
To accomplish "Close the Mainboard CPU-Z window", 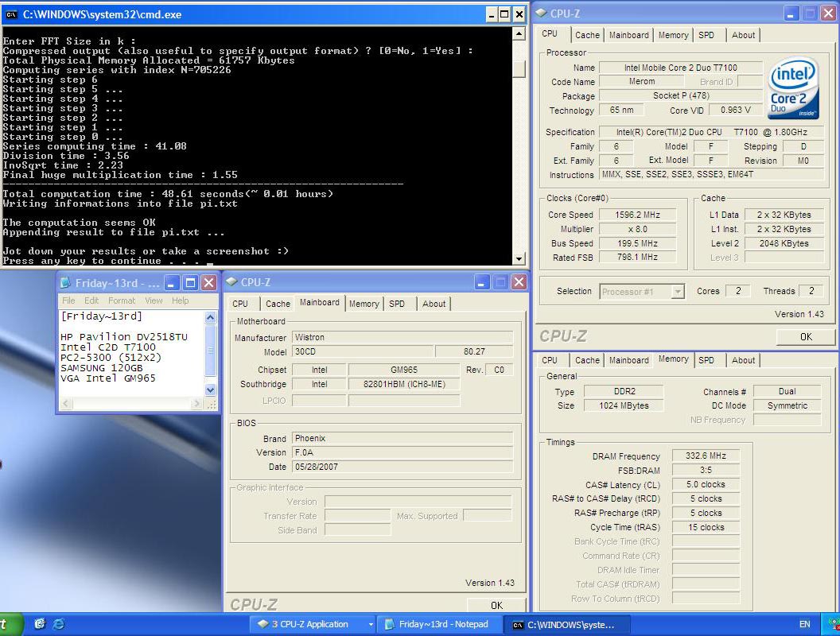I will (519, 282).
